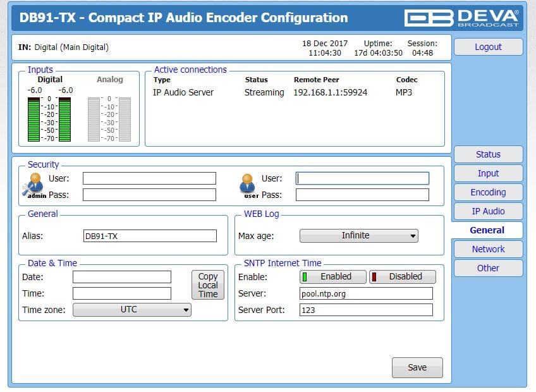Save the general configuration

[x=417, y=367]
